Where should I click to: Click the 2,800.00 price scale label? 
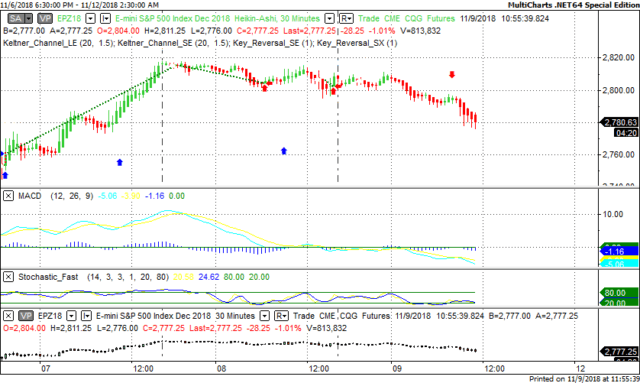(618, 90)
